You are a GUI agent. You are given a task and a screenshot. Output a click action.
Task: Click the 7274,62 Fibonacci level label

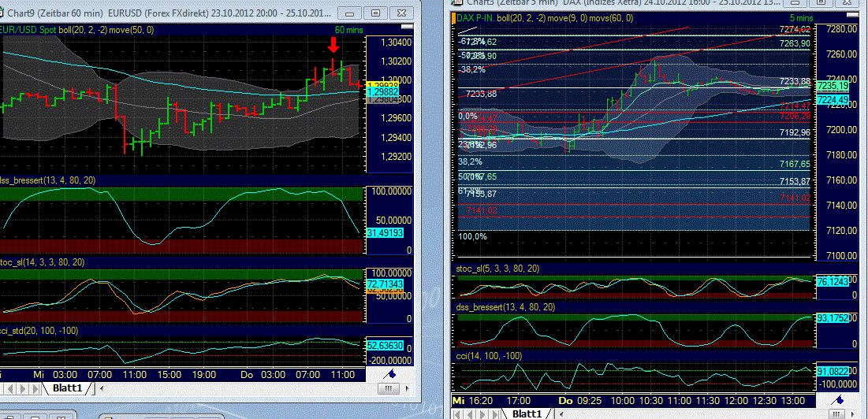coord(795,30)
